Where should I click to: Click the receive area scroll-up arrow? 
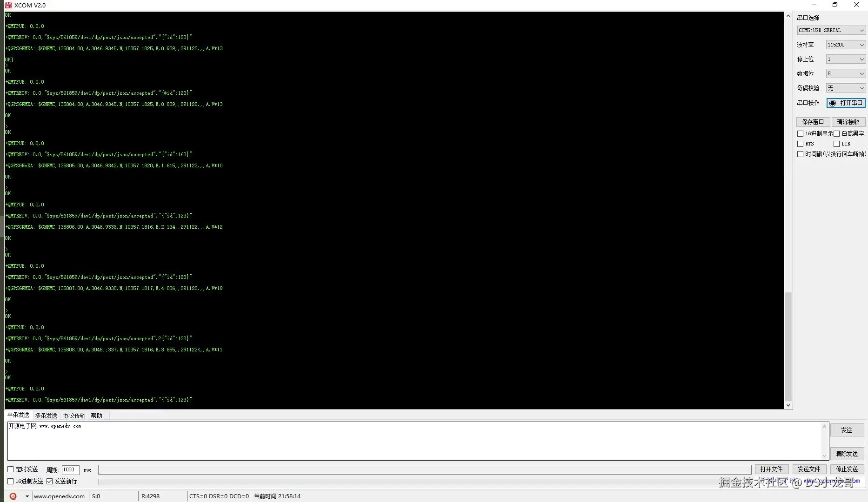788,16
